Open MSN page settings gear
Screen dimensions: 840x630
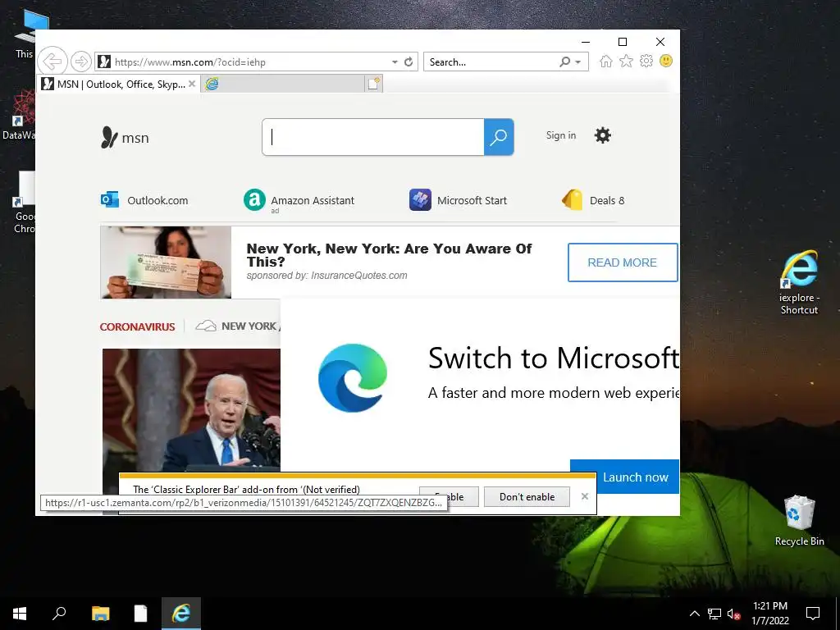coord(603,135)
